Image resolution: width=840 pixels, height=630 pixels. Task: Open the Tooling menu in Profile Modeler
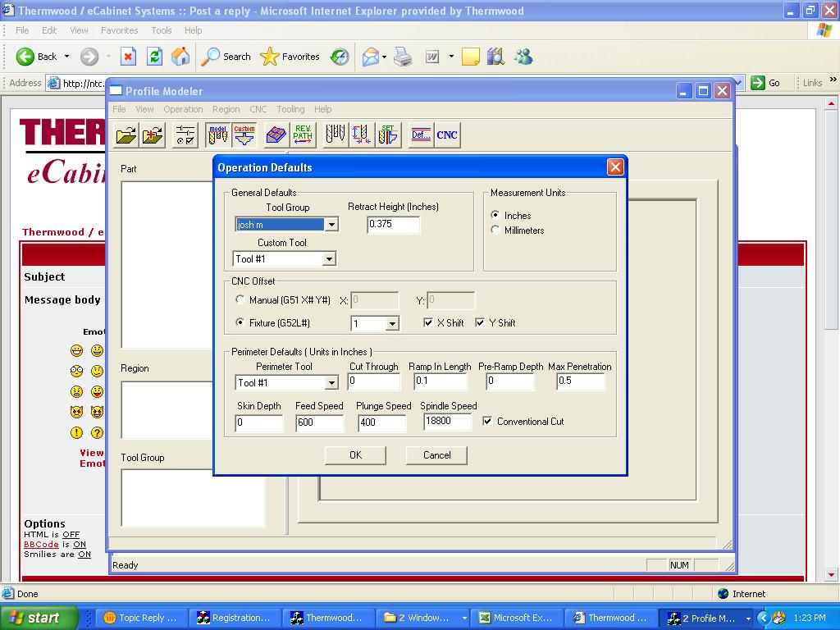tap(290, 109)
